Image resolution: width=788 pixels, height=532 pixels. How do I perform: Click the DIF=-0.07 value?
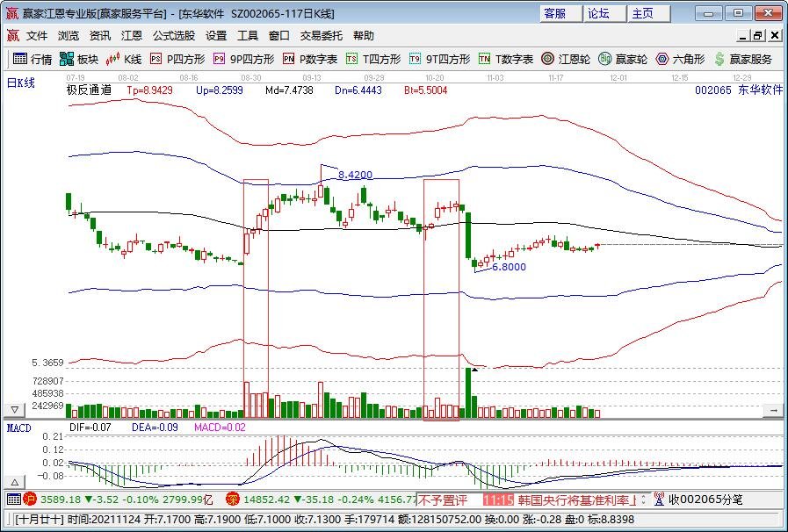pyautogui.click(x=90, y=428)
